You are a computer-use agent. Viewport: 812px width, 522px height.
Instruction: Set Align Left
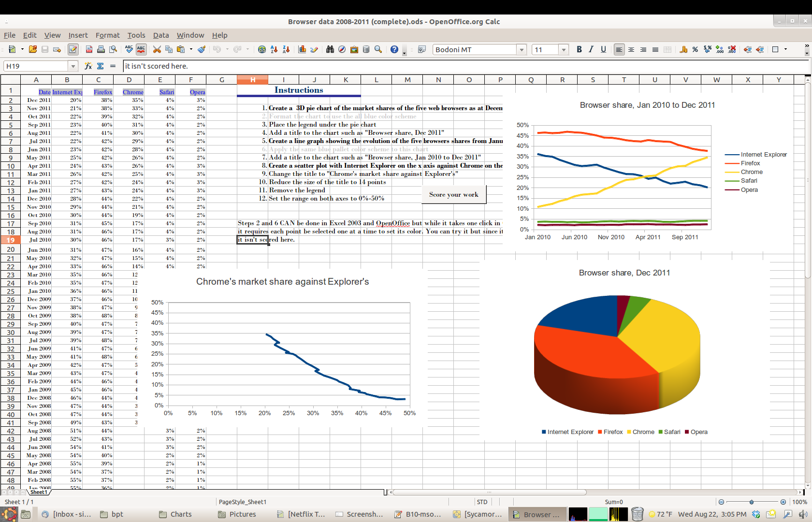(619, 49)
